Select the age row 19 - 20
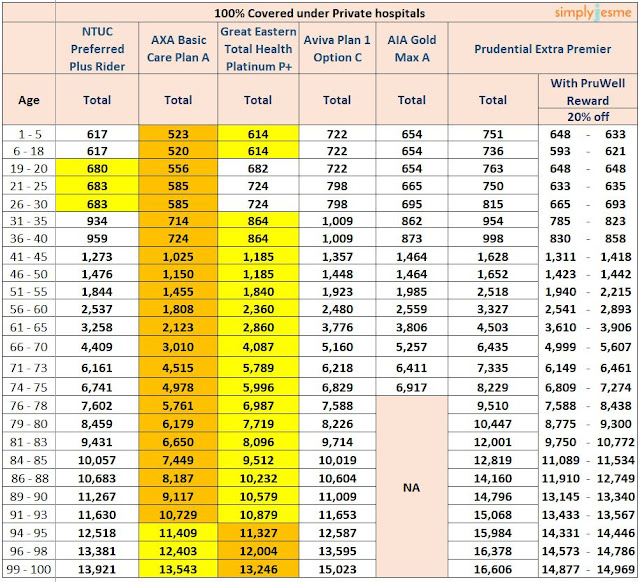Screen dimensions: 640x582 pyautogui.click(x=29, y=169)
